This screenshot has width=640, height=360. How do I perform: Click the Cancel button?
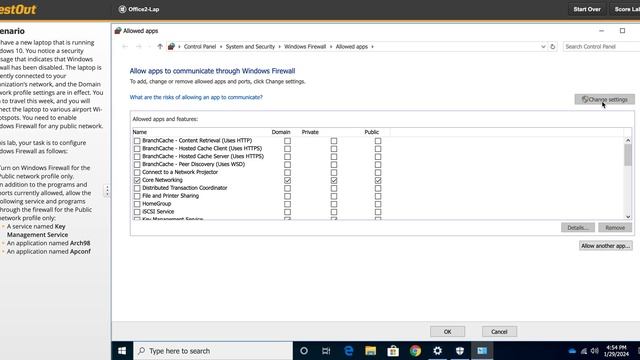[499, 331]
